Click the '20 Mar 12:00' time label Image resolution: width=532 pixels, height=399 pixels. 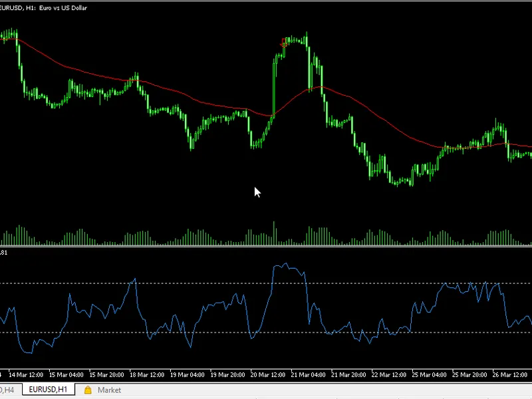pyautogui.click(x=268, y=375)
